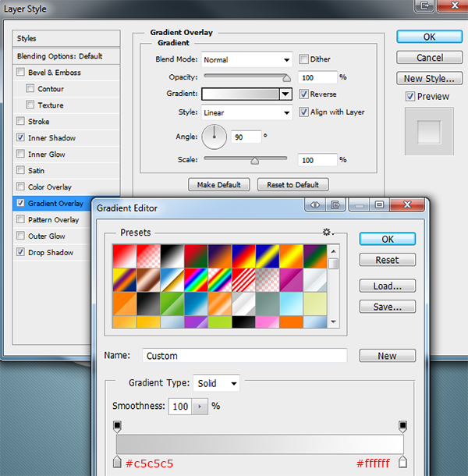Click the New gradient button
Screen dimensions: 468x476
tap(388, 356)
